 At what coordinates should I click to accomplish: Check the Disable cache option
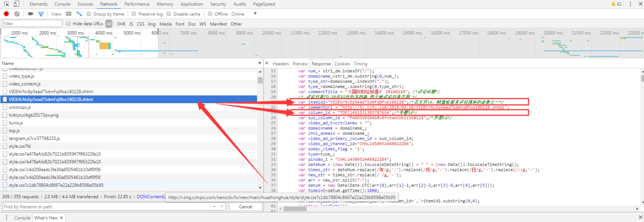pos(169,14)
